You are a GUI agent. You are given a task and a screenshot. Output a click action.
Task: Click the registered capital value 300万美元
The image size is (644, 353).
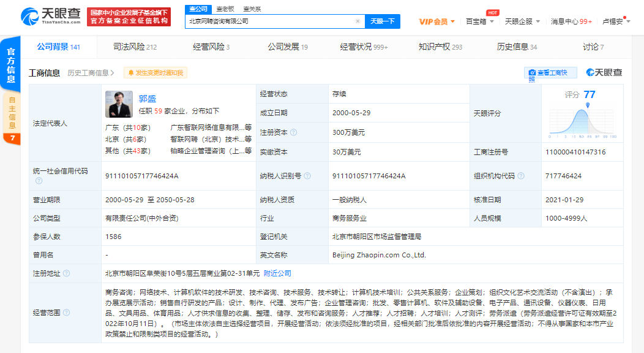pyautogui.click(x=349, y=132)
